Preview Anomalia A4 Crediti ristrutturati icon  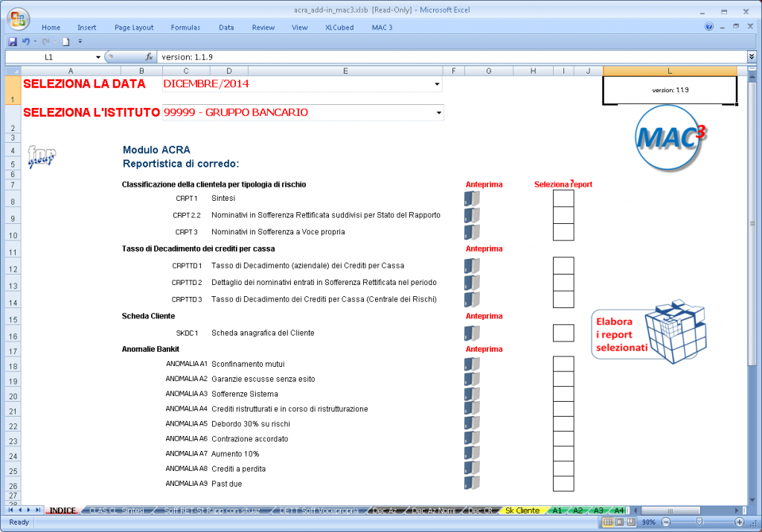point(472,408)
